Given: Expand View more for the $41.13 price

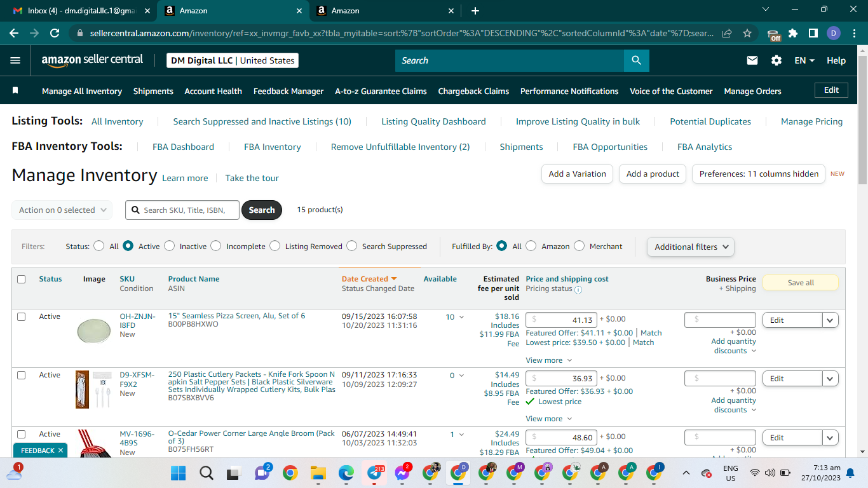Looking at the screenshot, I should pyautogui.click(x=549, y=360).
